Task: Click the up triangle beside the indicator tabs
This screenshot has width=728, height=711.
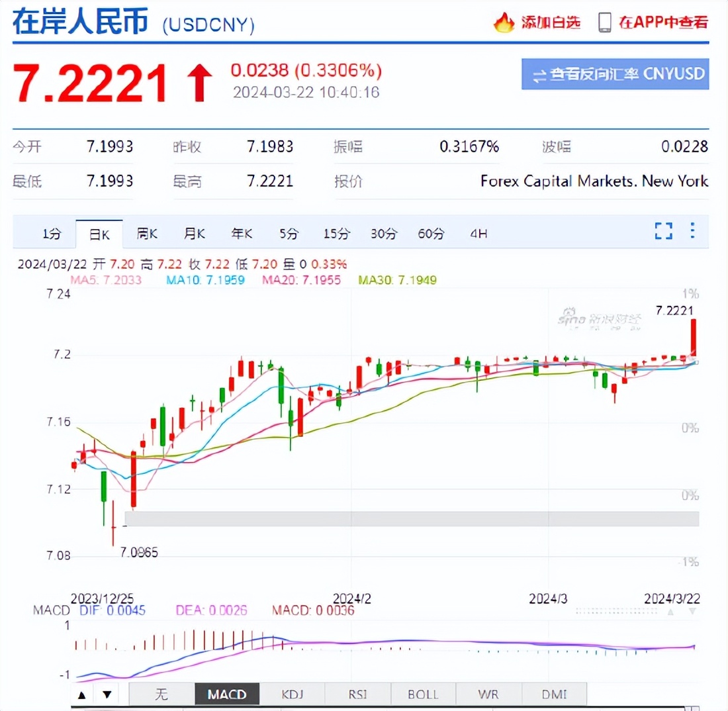Action: (x=82, y=694)
